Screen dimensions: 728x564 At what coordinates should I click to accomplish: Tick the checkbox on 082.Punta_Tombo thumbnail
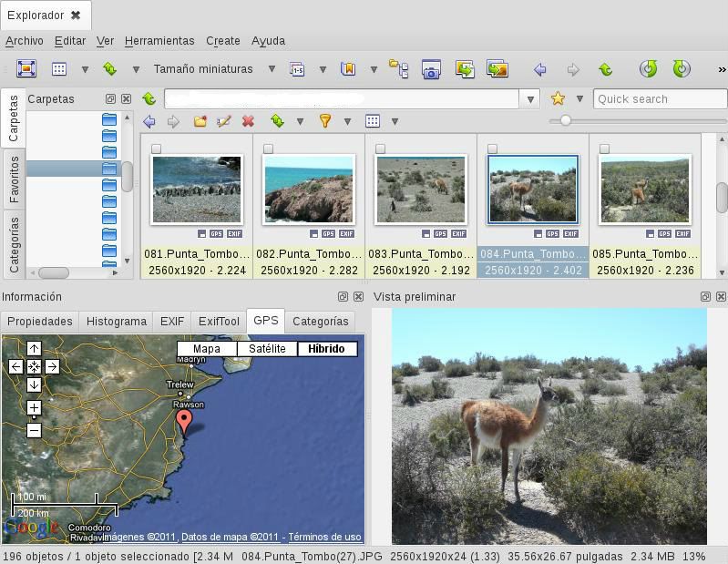(269, 149)
